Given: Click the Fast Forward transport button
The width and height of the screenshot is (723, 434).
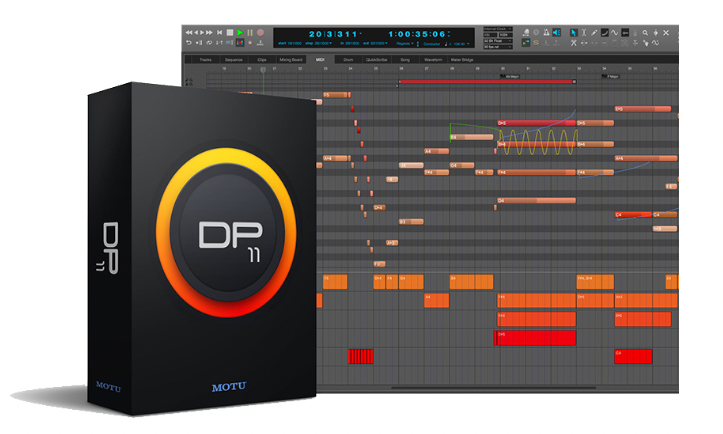Looking at the screenshot, I should pos(209,32).
